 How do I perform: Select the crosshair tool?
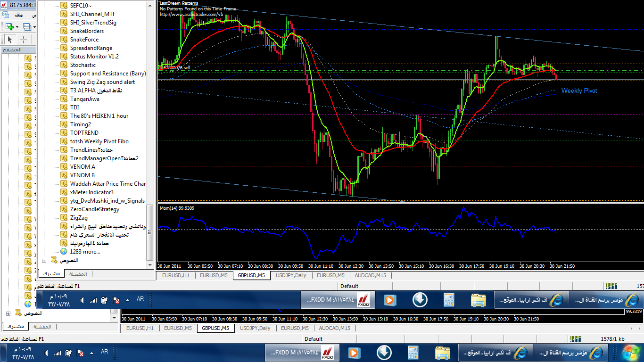(x=23, y=40)
